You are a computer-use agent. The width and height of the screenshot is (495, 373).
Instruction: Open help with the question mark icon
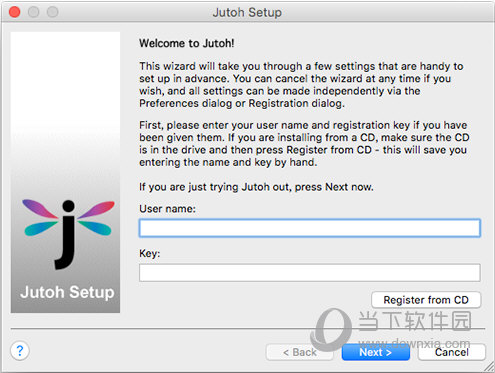20,351
